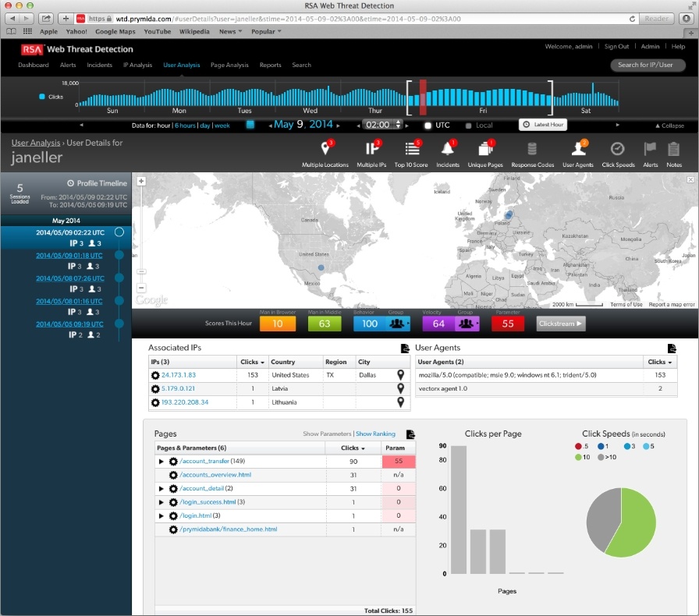Open the calendar date picker icon
Image resolution: width=699 pixels, height=616 pixels.
point(250,125)
